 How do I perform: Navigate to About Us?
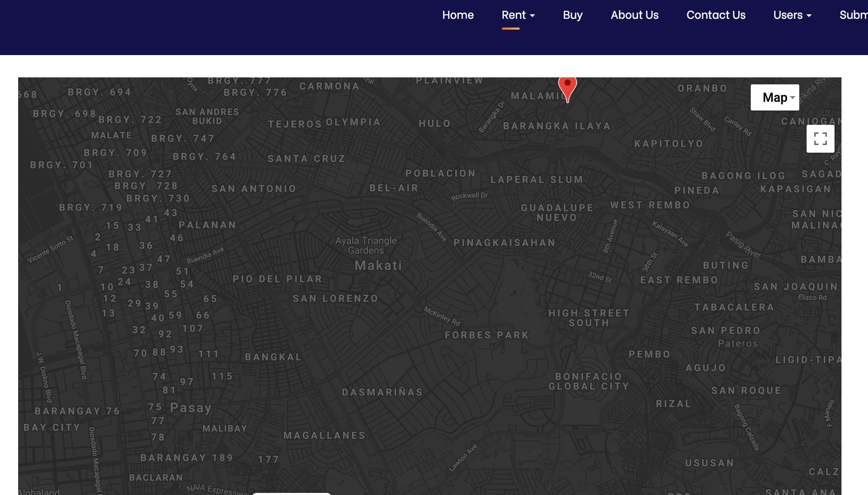pyautogui.click(x=634, y=15)
